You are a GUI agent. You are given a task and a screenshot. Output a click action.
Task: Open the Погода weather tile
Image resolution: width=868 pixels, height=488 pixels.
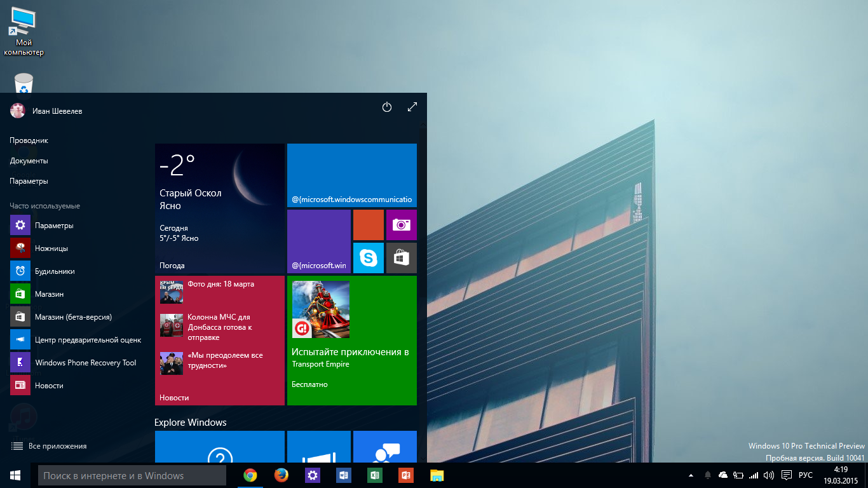point(219,208)
